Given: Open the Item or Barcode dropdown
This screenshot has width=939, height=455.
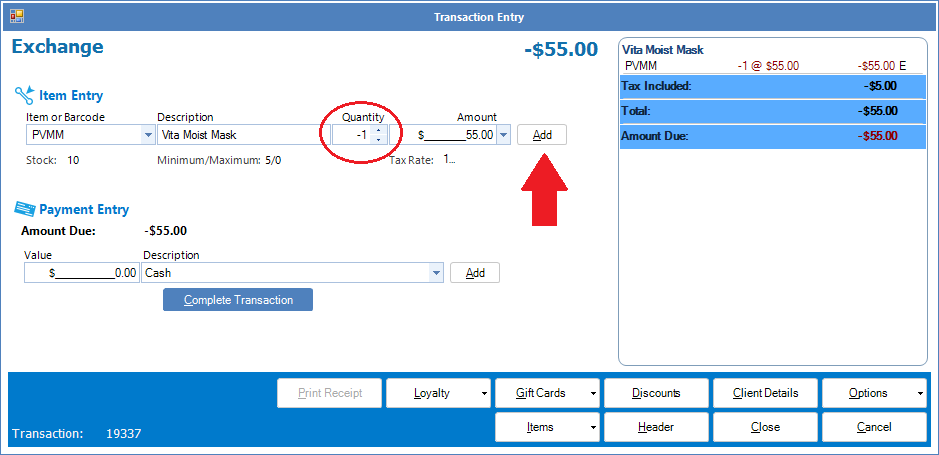Looking at the screenshot, I should (148, 135).
